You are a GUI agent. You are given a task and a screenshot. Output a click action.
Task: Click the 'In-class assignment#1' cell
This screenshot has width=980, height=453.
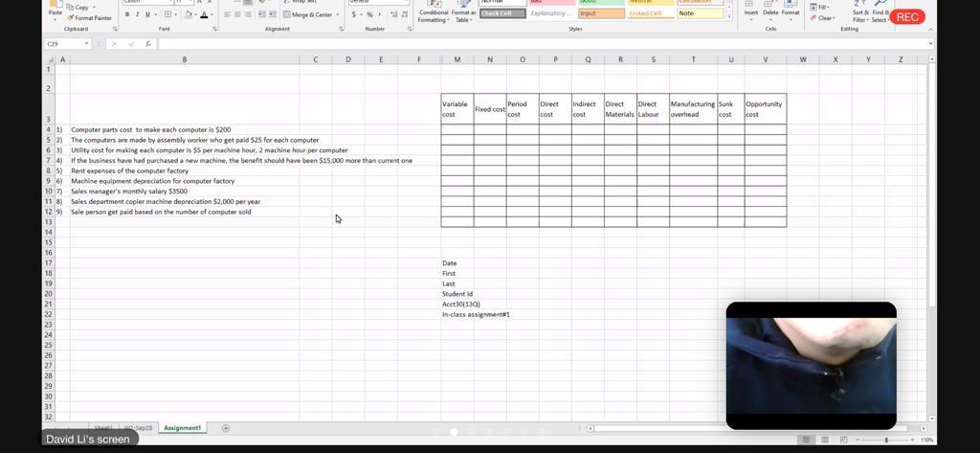[476, 315]
